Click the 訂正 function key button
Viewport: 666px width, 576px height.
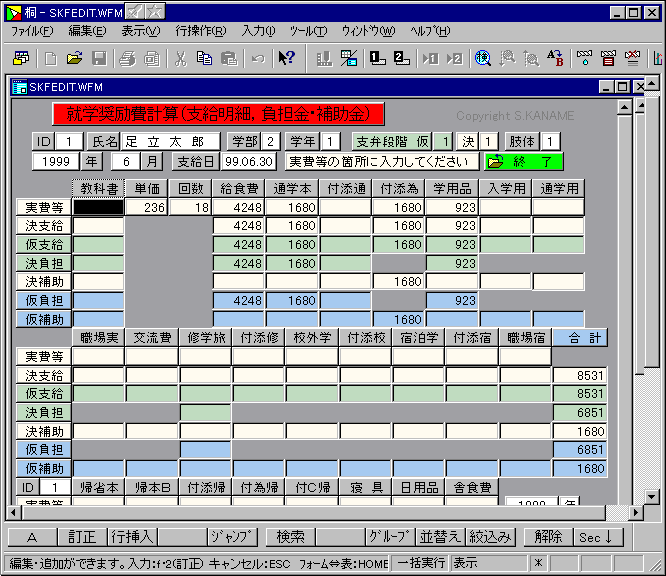82,537
